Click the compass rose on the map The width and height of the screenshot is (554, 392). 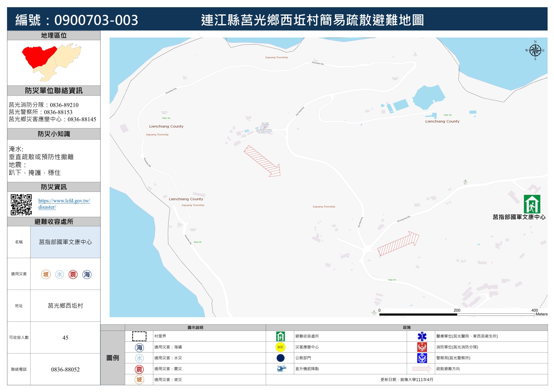pyautogui.click(x=535, y=50)
